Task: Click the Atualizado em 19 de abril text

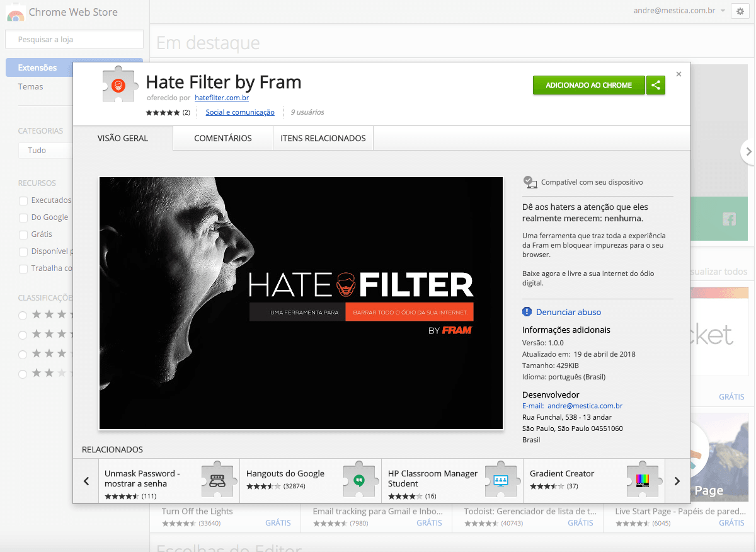Action: 579,354
